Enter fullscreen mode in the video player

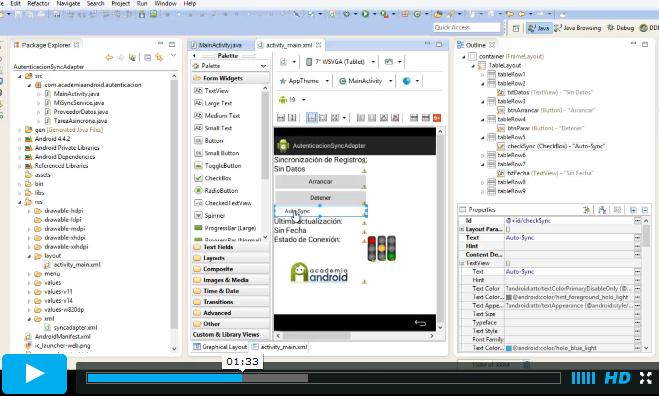click(646, 378)
